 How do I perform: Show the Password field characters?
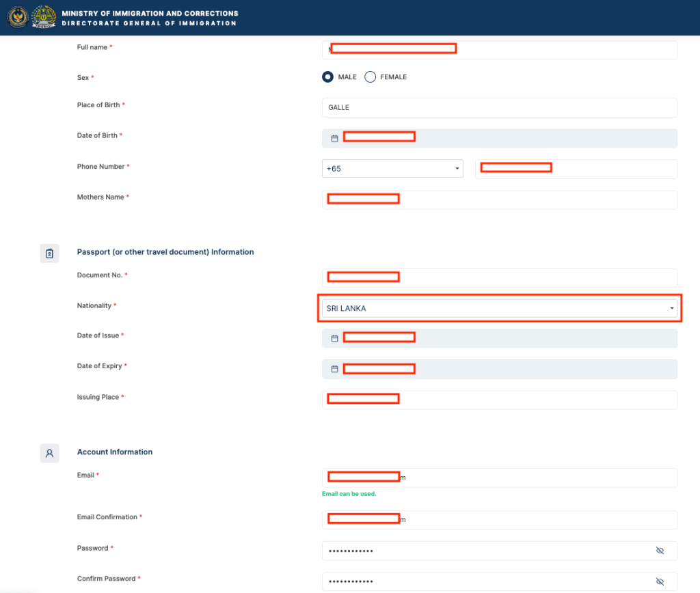[x=660, y=551]
